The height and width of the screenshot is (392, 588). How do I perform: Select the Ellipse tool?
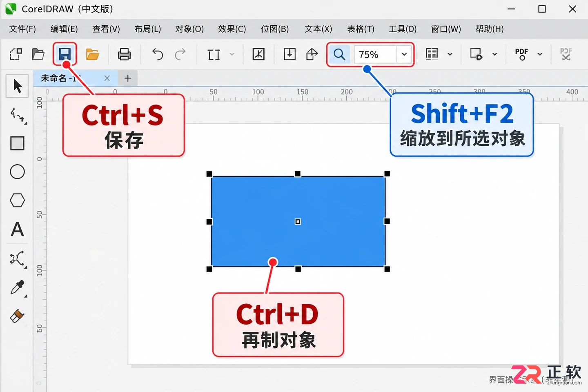(x=17, y=172)
